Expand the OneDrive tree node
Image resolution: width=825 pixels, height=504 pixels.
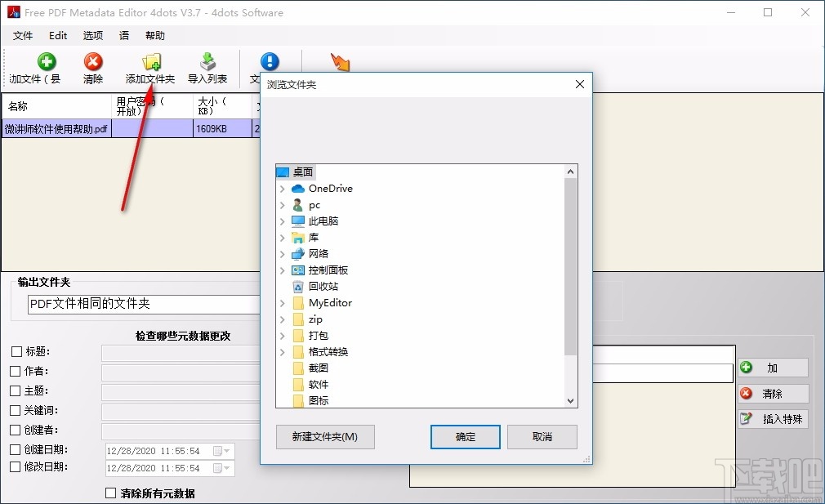[283, 188]
